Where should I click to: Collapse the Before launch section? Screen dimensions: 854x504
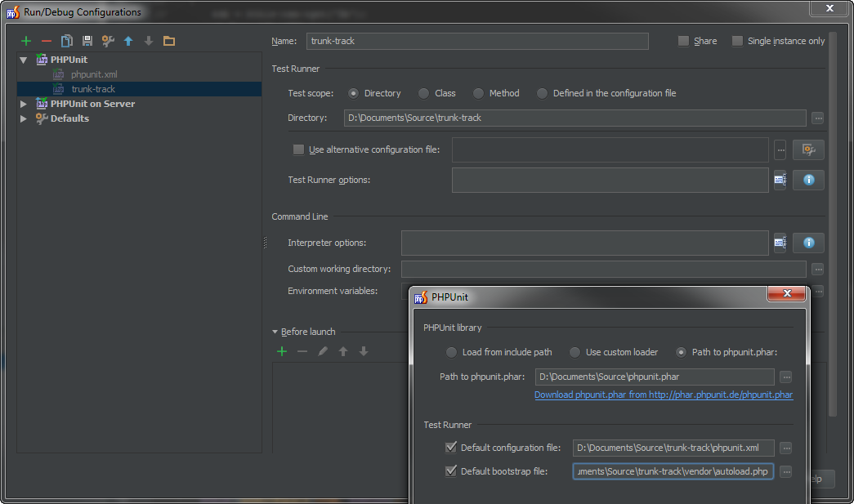pos(275,331)
